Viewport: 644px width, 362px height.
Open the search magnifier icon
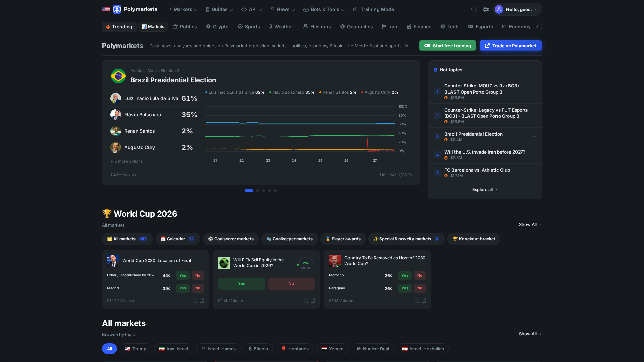474,9
